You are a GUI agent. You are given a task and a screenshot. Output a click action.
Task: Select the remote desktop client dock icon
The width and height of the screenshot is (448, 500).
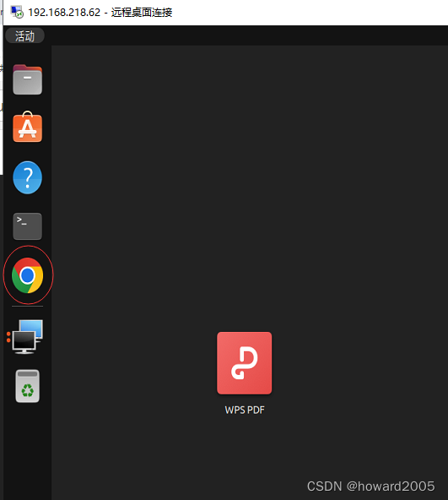point(27,337)
